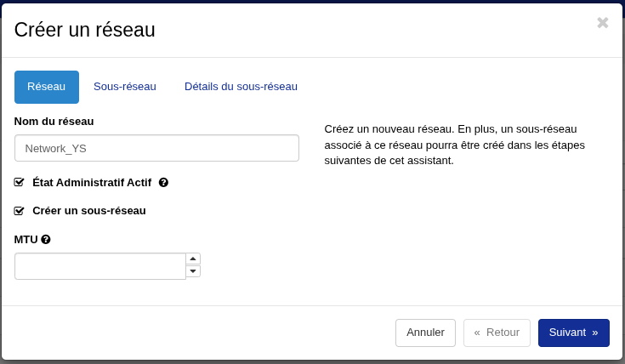
Task: Switch to the Sous-réseau tab
Action: click(125, 87)
